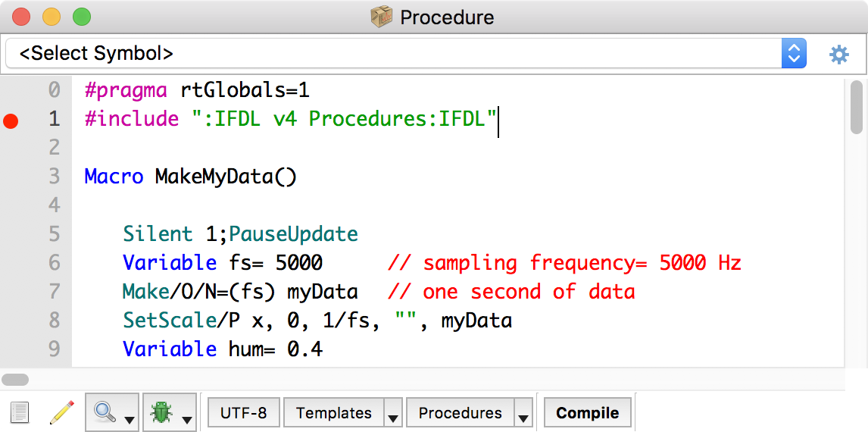
Task: Open the green bug debugger menu
Action: coord(169,413)
